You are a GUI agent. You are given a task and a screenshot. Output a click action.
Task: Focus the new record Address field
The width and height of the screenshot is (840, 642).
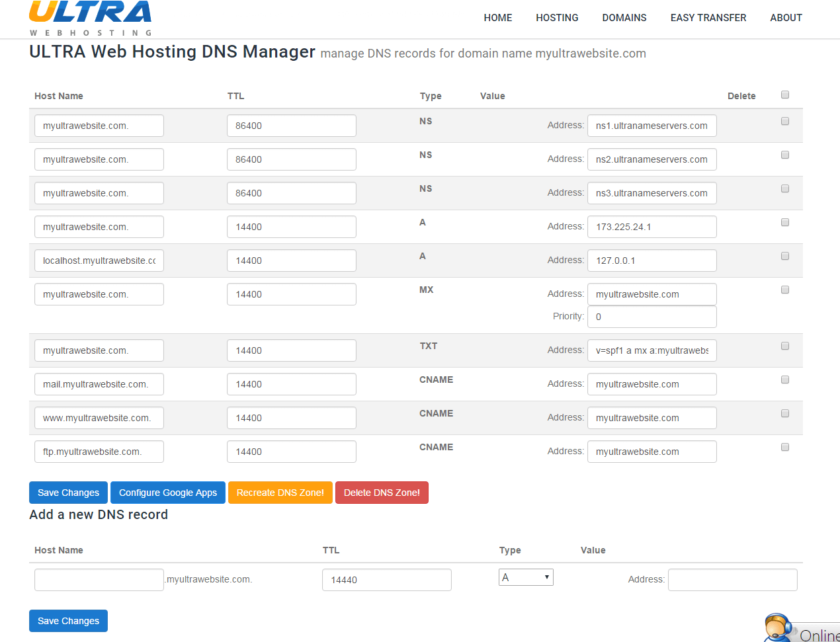(x=733, y=580)
